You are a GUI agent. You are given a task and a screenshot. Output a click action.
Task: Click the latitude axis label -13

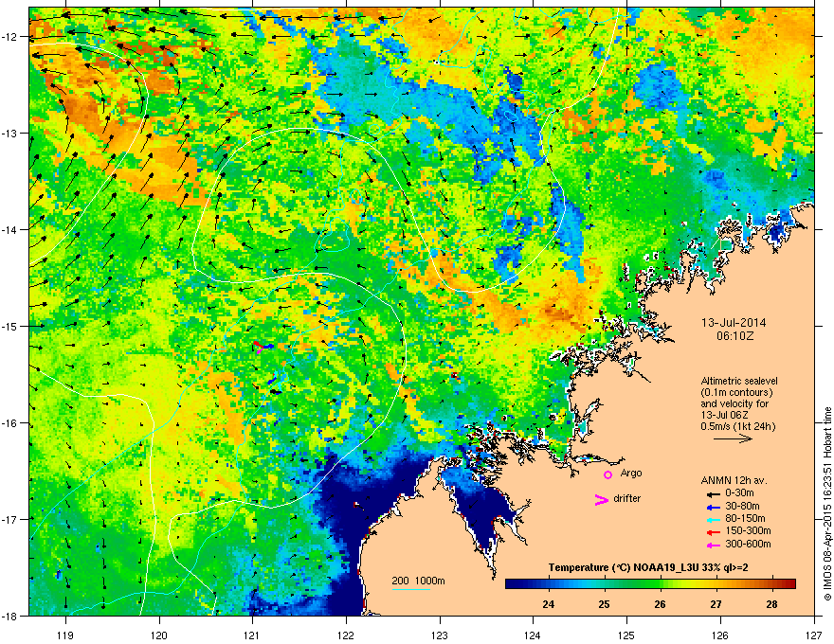point(10,134)
